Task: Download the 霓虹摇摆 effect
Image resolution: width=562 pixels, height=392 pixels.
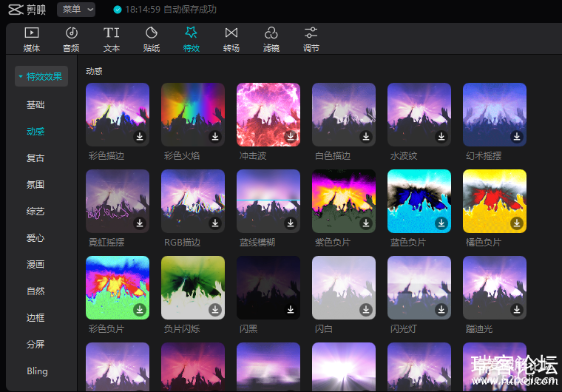Action: tap(140, 223)
